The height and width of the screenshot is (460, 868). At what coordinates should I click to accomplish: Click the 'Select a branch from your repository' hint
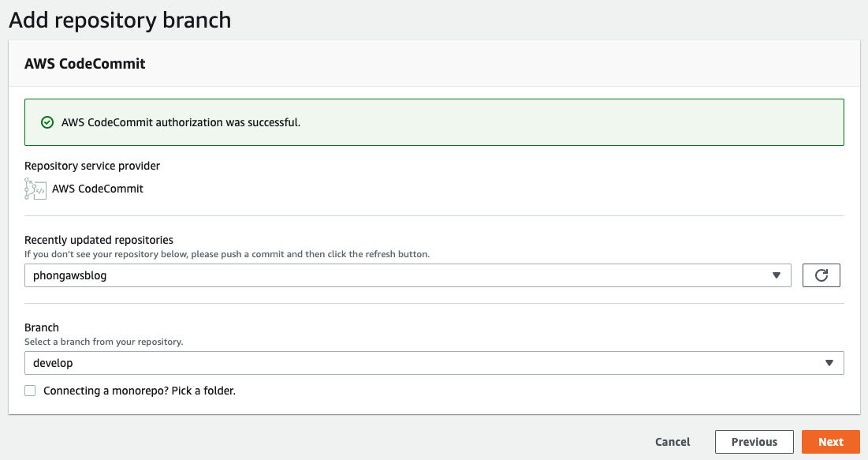pos(103,342)
